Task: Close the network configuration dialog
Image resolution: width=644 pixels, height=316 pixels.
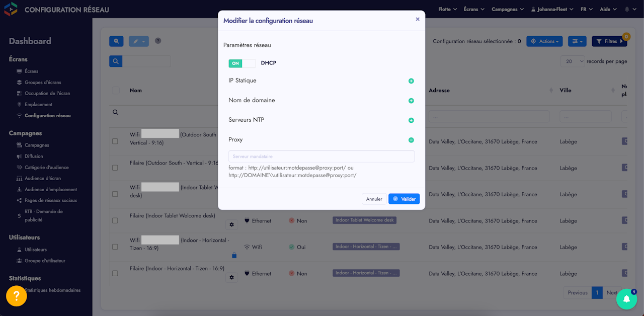Action: tap(418, 19)
